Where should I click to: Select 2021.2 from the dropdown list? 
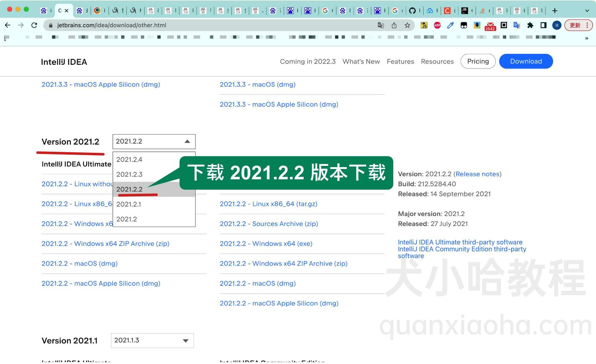(x=154, y=219)
